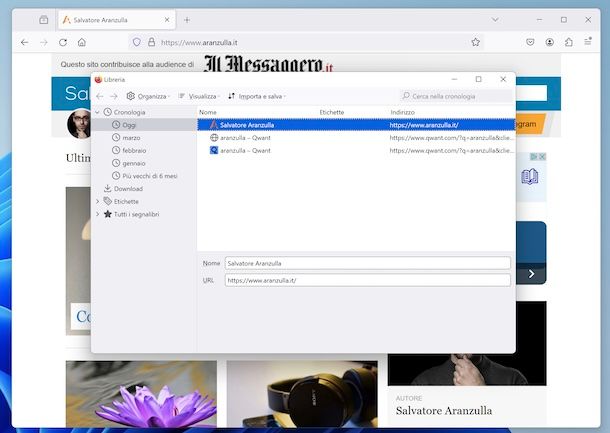Viewport: 610px width, 433px height.
Task: Click the Firefox back arrow button
Action: point(25,42)
